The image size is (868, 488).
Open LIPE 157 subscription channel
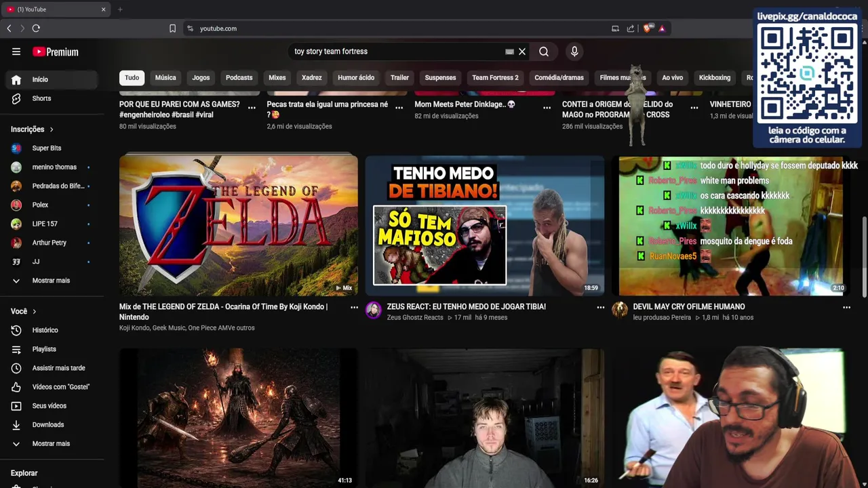pos(52,224)
